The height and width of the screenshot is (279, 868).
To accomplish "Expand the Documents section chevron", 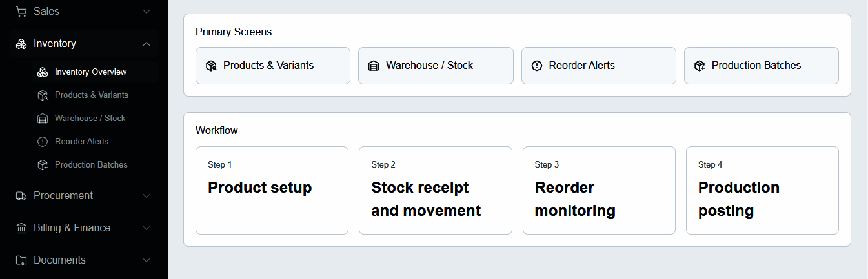I will [146, 260].
